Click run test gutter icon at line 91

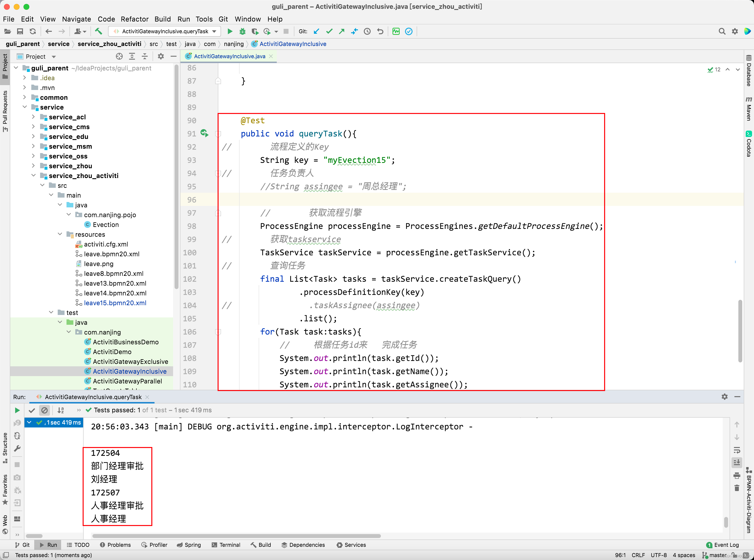pyautogui.click(x=204, y=133)
